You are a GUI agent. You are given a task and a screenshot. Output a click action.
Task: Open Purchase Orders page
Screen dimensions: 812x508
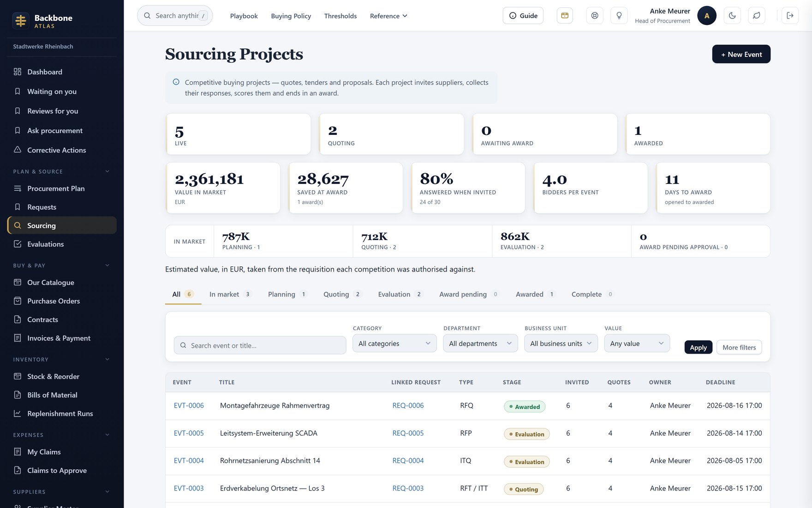(62, 301)
